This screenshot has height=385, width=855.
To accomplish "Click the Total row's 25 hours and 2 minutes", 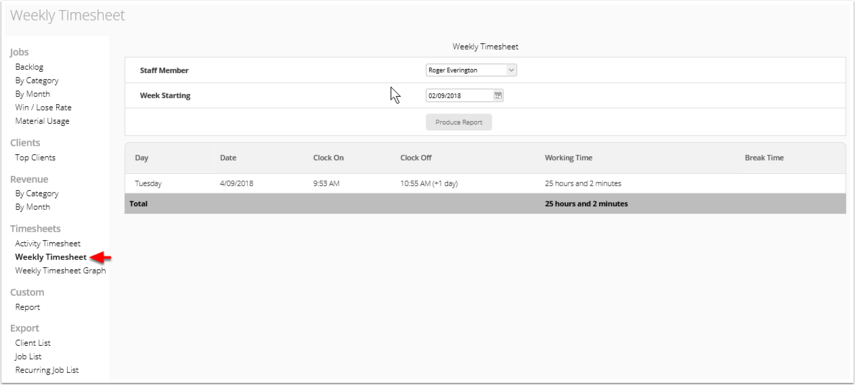I will pos(586,204).
